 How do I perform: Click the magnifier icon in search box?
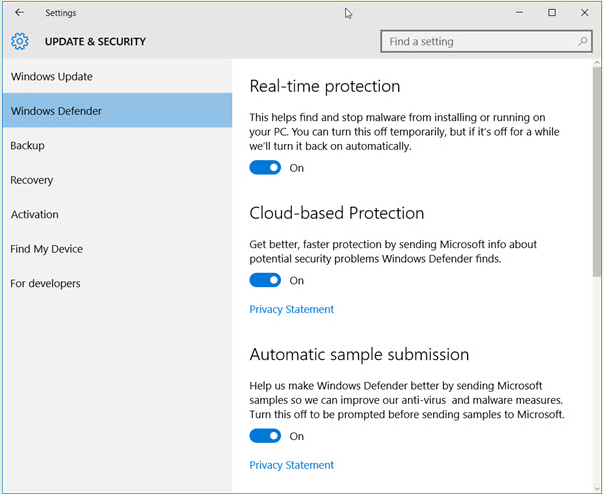point(583,42)
